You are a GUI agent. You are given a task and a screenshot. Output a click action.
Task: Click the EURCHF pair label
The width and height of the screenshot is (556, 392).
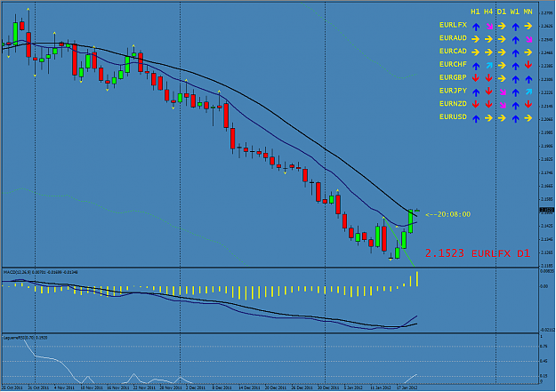pyautogui.click(x=453, y=64)
